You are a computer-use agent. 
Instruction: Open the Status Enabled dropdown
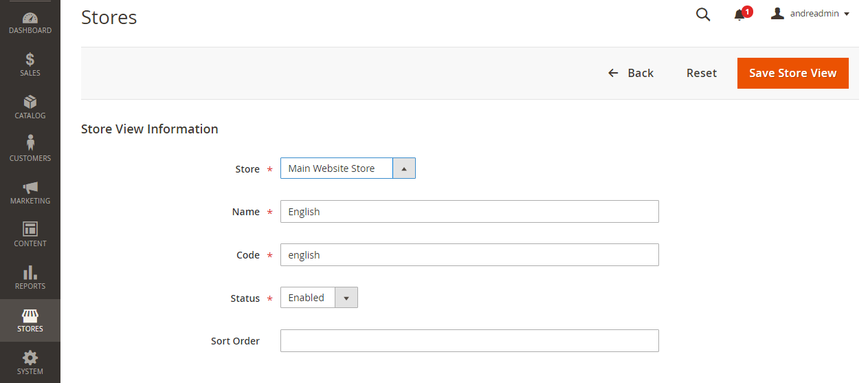[x=319, y=298]
